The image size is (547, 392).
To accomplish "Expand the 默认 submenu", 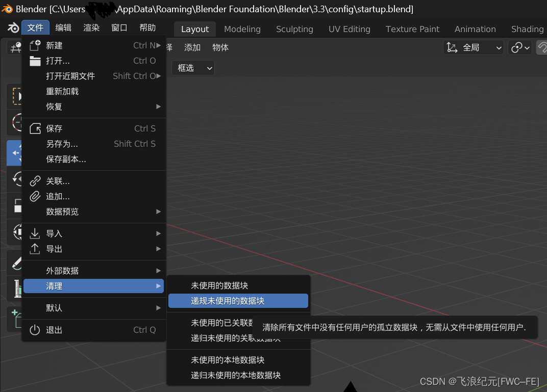I will pos(94,308).
